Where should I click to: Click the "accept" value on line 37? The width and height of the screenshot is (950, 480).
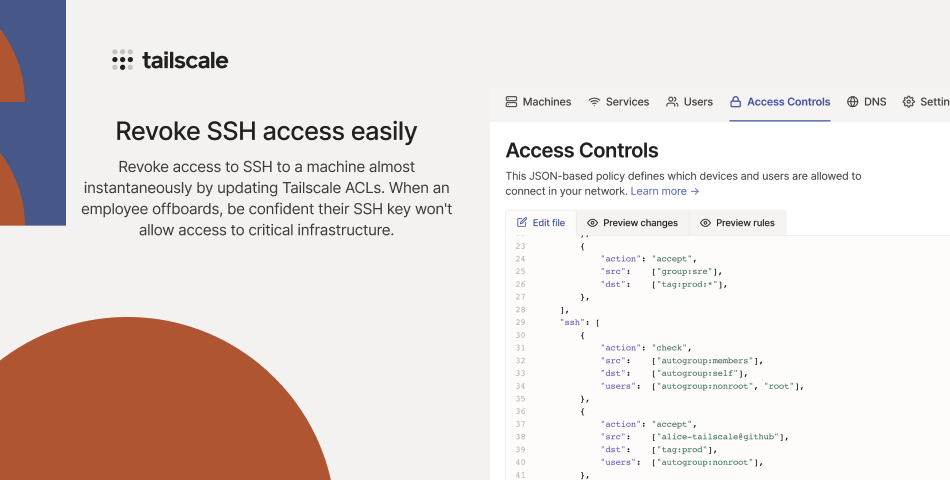(672, 424)
